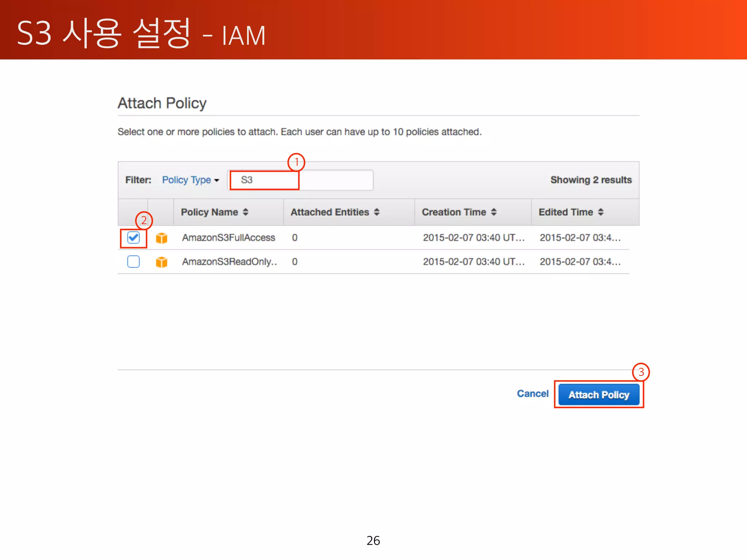Image resolution: width=747 pixels, height=560 pixels.
Task: Click creation time of AmazonS3FullAccess row
Action: (474, 238)
